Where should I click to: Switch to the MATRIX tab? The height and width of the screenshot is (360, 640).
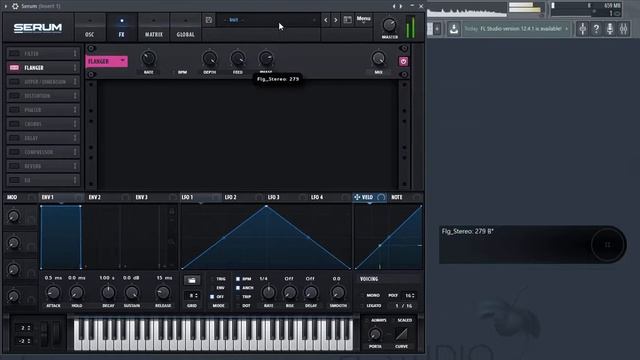click(154, 27)
